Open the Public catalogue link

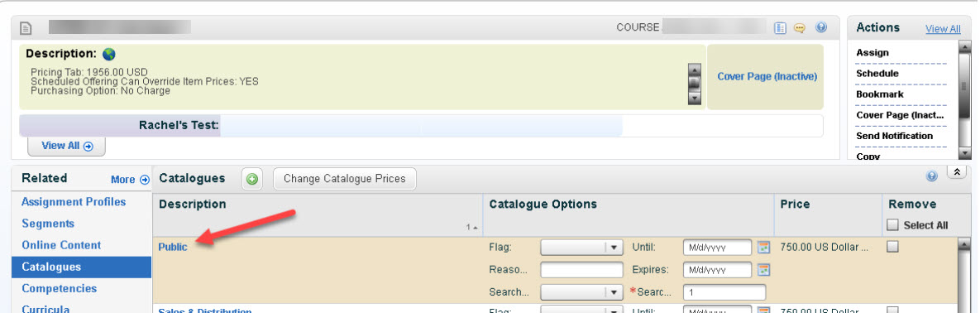point(173,247)
